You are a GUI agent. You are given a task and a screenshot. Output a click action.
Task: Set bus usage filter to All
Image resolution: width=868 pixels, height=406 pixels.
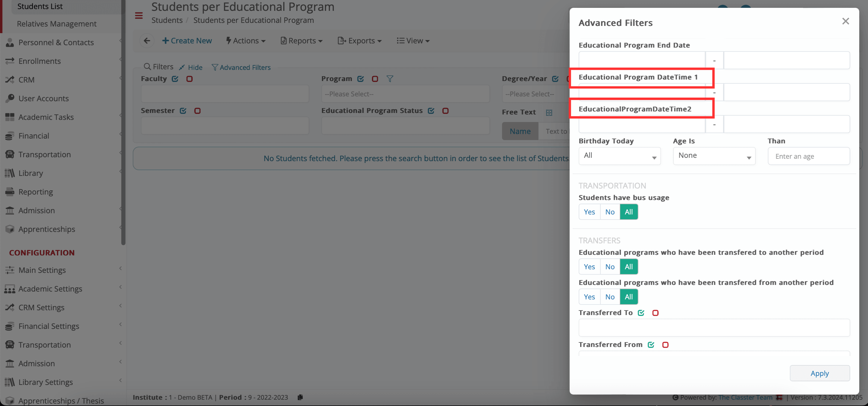pyautogui.click(x=629, y=212)
